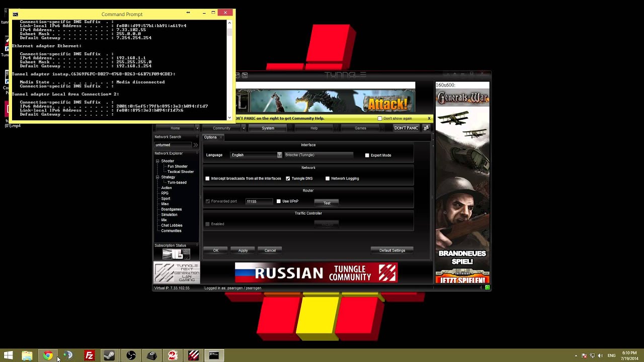Dismiss the yellow Community Help notice
Screen dimensions: 644x362
[429, 119]
